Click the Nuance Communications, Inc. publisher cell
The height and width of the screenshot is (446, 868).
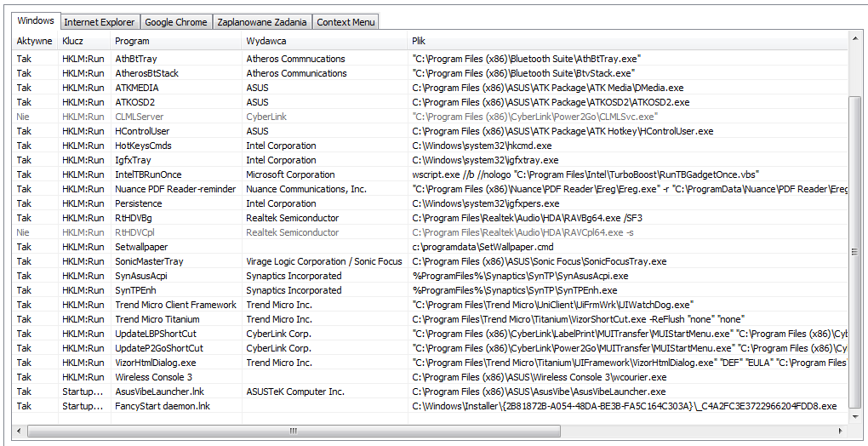[x=306, y=189]
